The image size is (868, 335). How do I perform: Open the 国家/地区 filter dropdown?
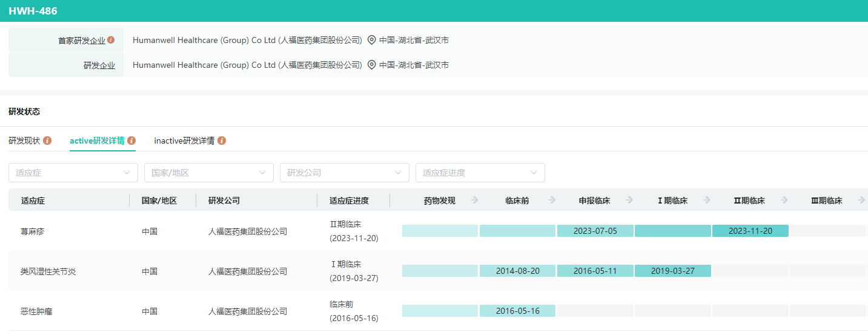208,173
